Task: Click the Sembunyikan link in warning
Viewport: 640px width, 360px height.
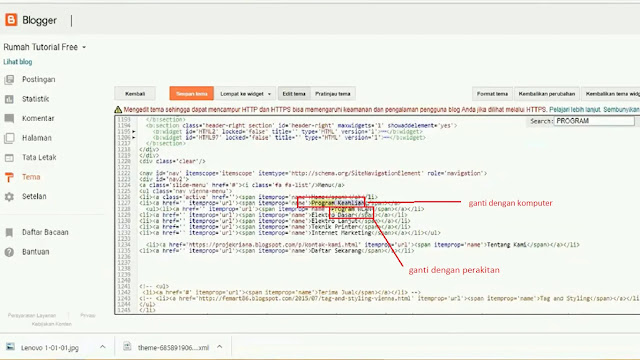Action: pyautogui.click(x=622, y=109)
